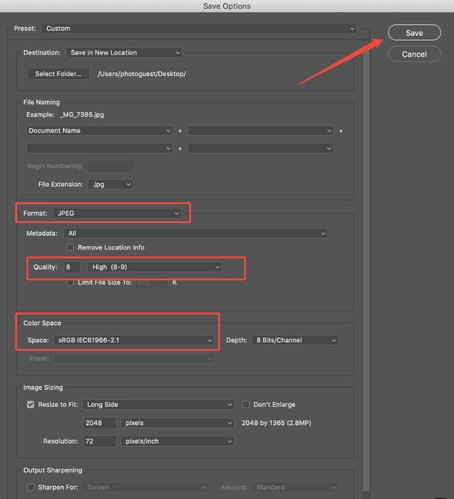Image resolution: width=454 pixels, height=499 pixels.
Task: Open the pixels/inch resolution unit dropdown
Action: point(177,441)
